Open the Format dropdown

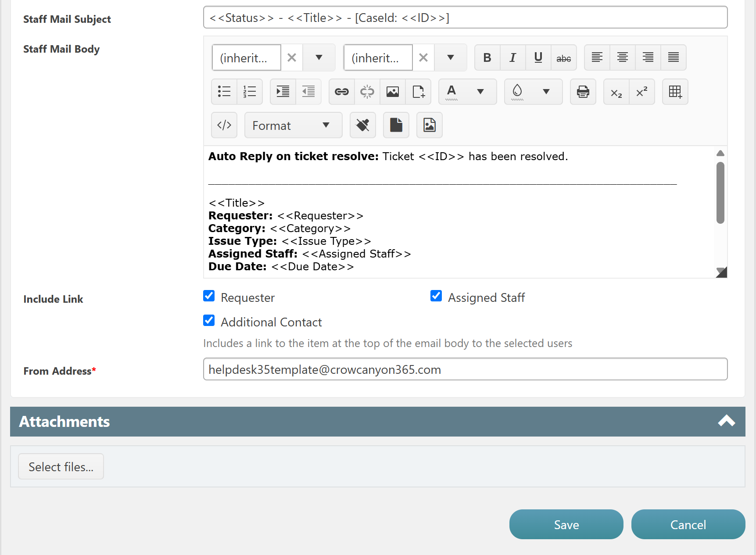[x=293, y=125]
